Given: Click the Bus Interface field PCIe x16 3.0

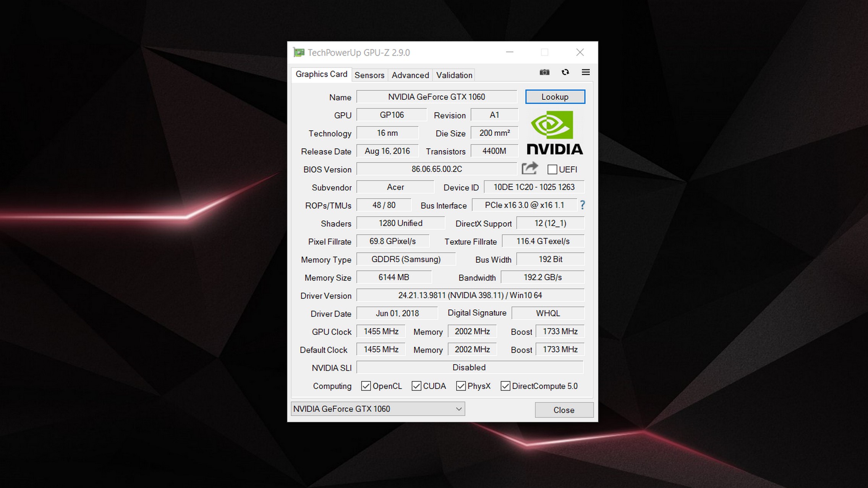Looking at the screenshot, I should [524, 205].
